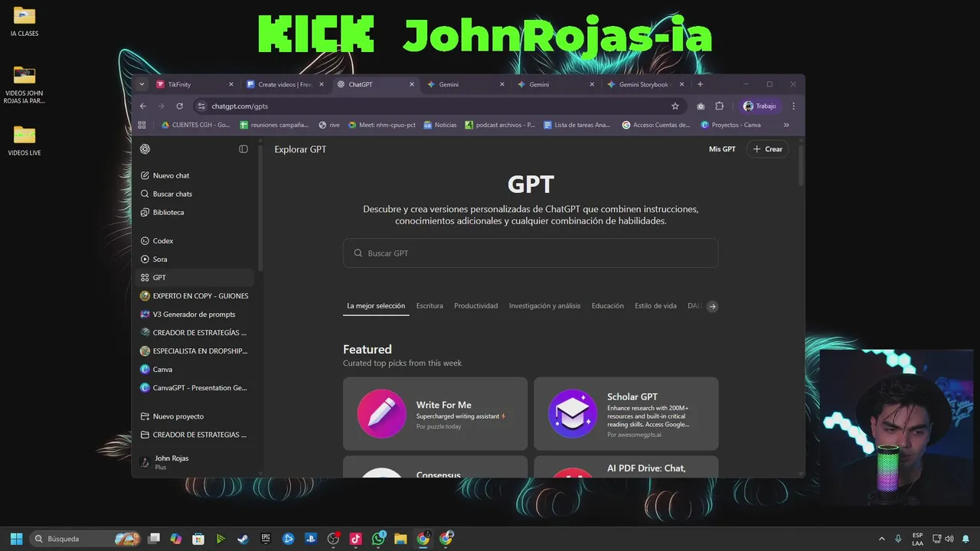The height and width of the screenshot is (551, 980).
Task: Switch to Productividad category tab
Action: [475, 306]
